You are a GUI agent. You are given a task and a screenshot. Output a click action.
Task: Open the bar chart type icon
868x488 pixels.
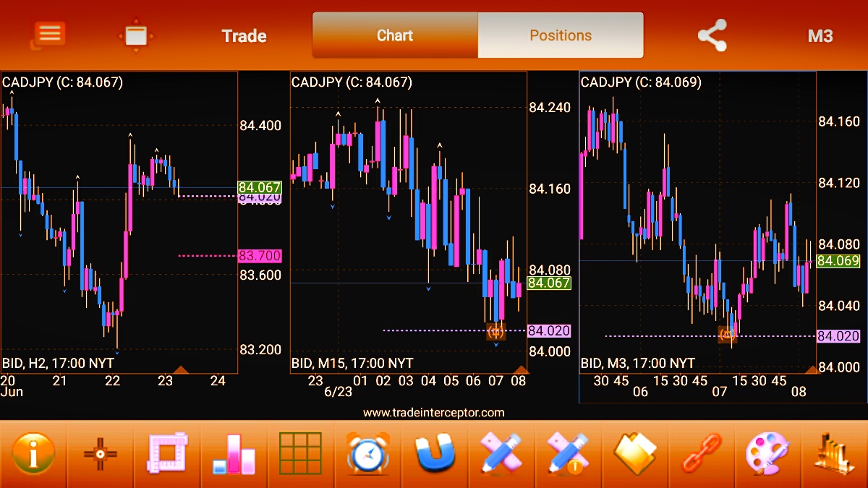pyautogui.click(x=234, y=454)
